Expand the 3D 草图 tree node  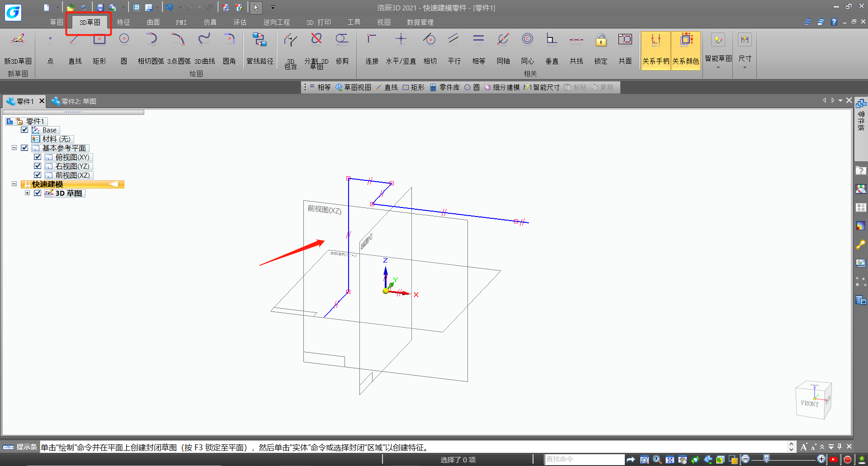click(x=27, y=193)
